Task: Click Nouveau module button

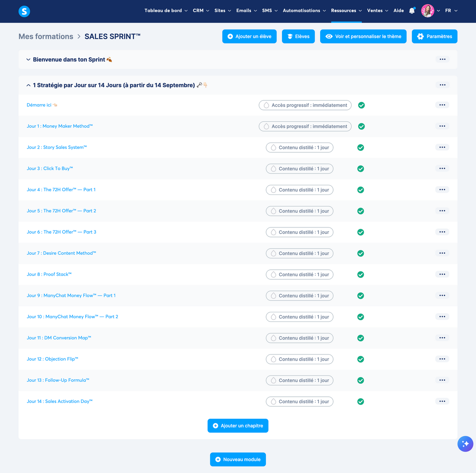Action: [238, 460]
